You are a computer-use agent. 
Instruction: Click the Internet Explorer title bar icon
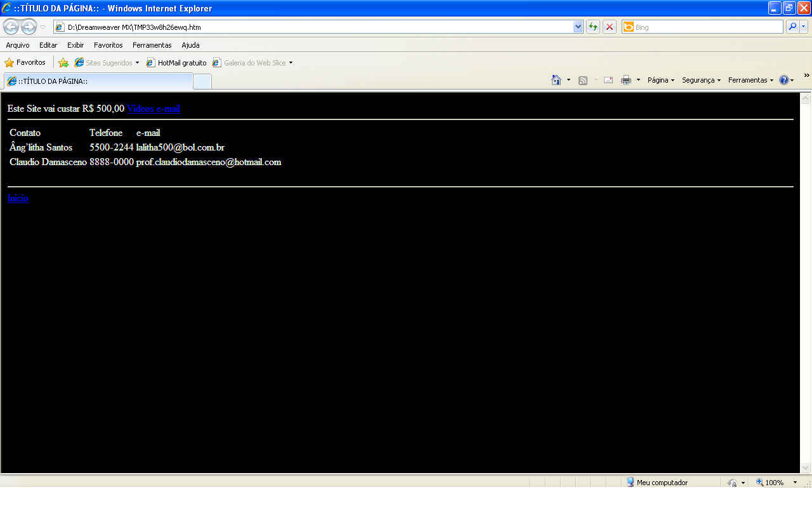[x=6, y=8]
